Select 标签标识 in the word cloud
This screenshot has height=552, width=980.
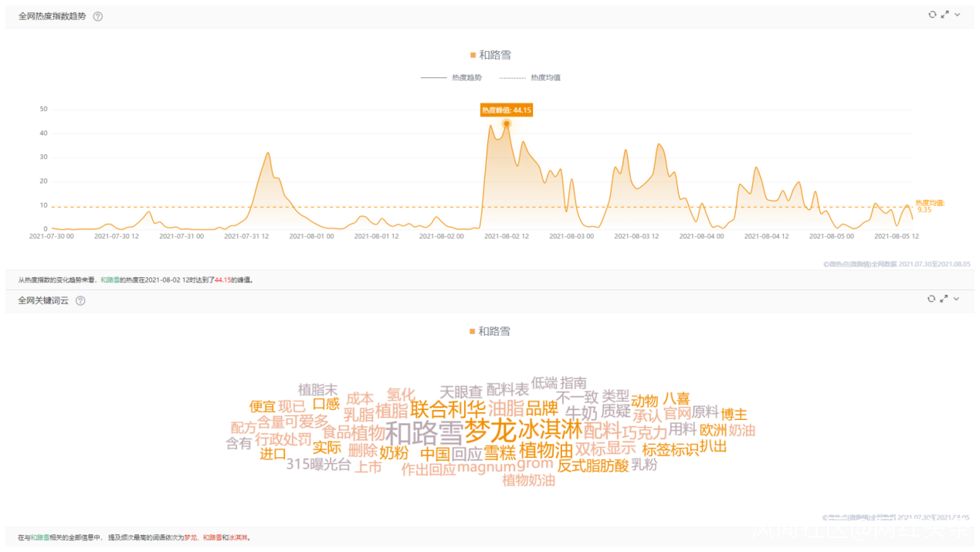point(670,449)
